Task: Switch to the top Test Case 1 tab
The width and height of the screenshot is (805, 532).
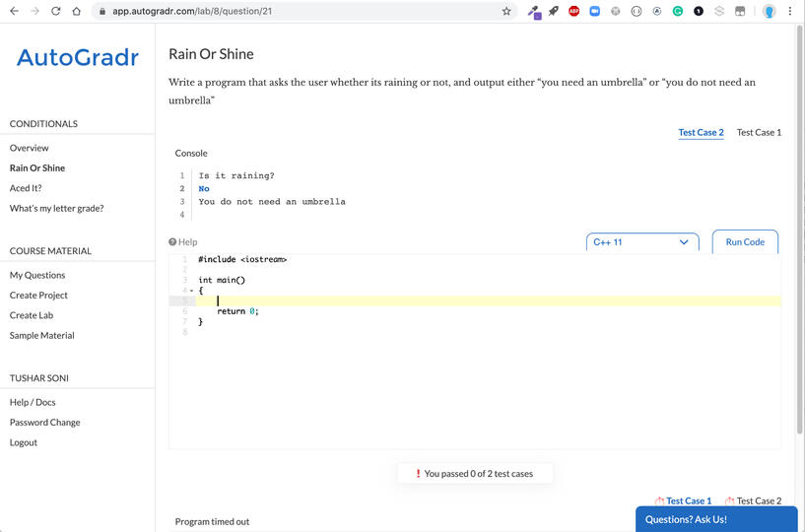Action: click(x=759, y=132)
